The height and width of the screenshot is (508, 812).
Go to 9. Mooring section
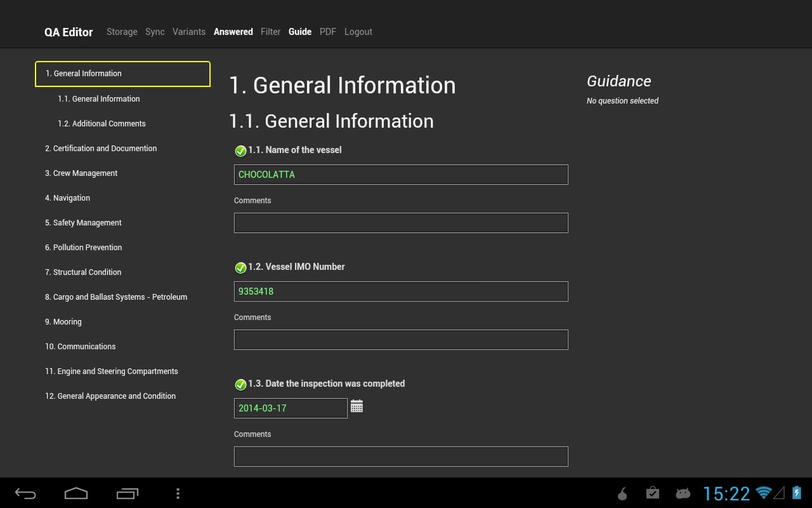pyautogui.click(x=63, y=322)
